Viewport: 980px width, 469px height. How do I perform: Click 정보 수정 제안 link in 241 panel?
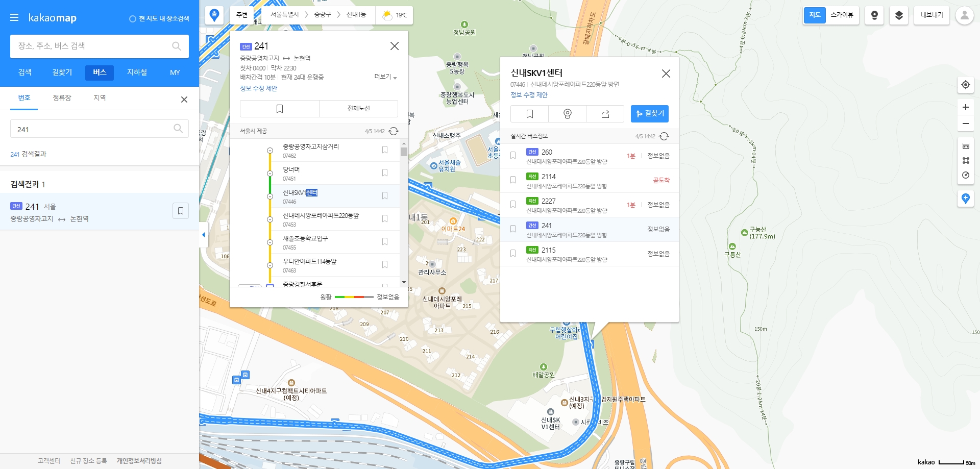[259, 88]
